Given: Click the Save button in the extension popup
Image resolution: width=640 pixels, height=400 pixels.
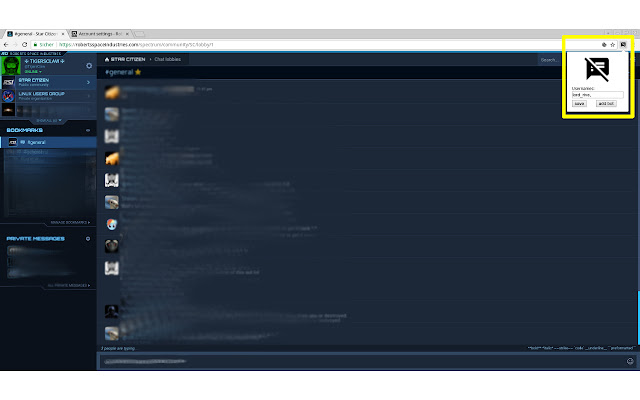Looking at the screenshot, I should (579, 104).
